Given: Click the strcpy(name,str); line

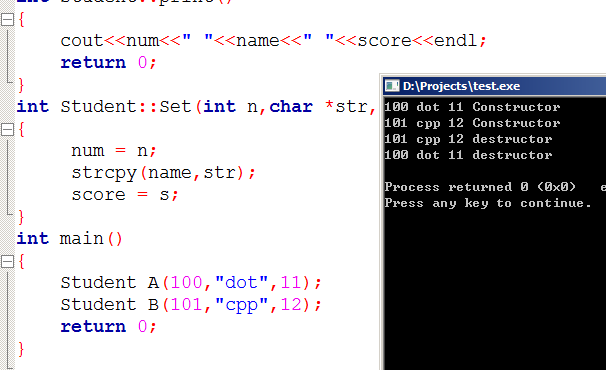Looking at the screenshot, I should (x=163, y=173).
